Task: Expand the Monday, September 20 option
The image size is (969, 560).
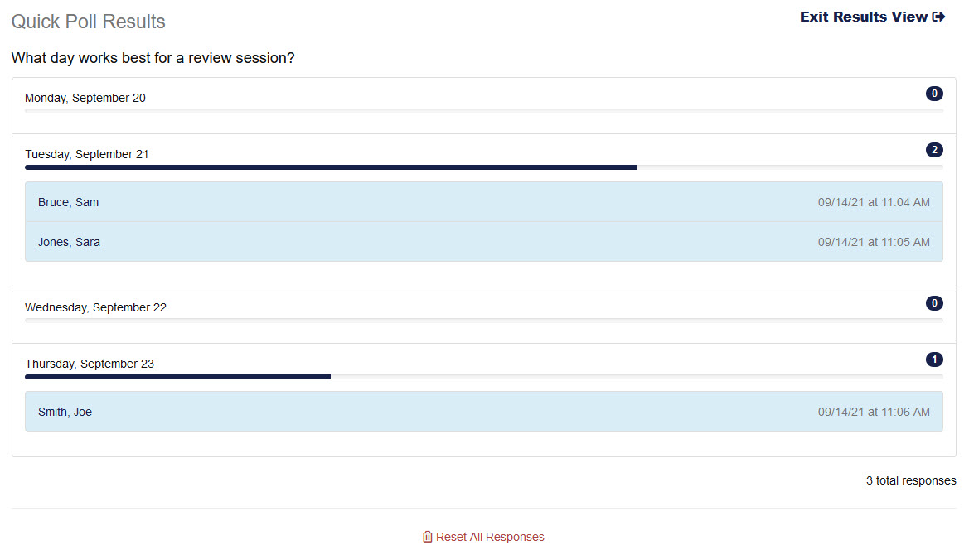Action: pyautogui.click(x=85, y=98)
